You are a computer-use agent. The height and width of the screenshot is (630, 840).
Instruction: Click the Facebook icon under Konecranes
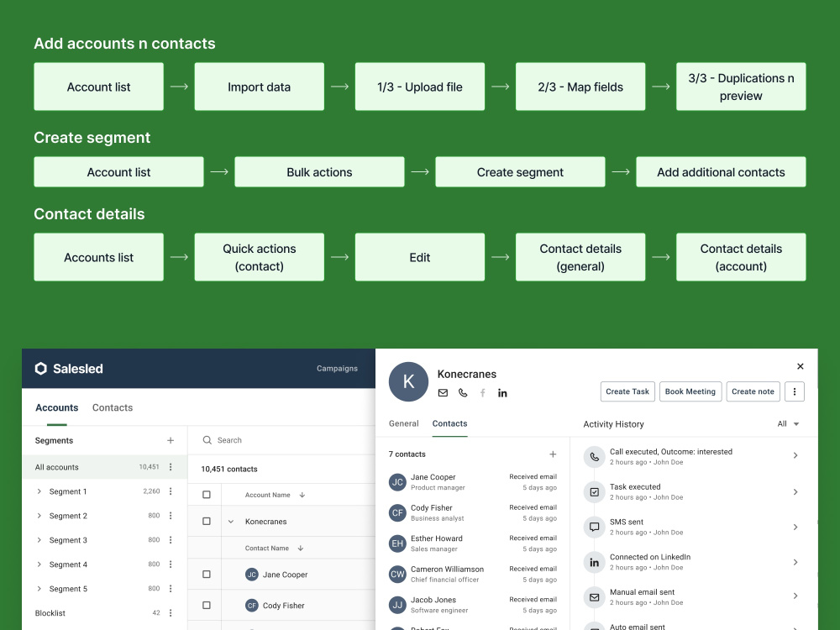pos(483,392)
